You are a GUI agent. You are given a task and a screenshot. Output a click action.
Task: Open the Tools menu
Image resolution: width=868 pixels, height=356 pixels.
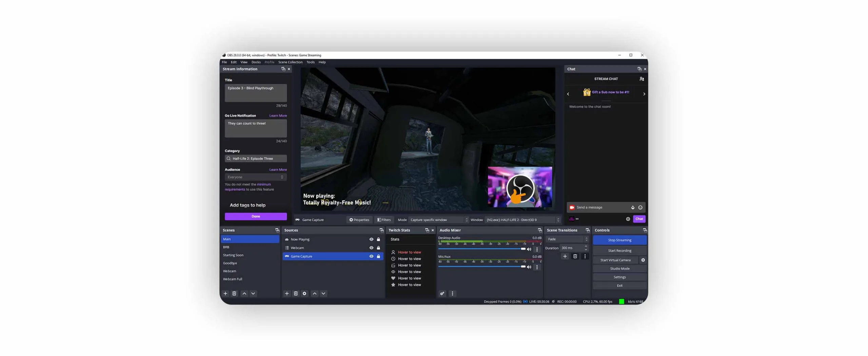tap(310, 62)
